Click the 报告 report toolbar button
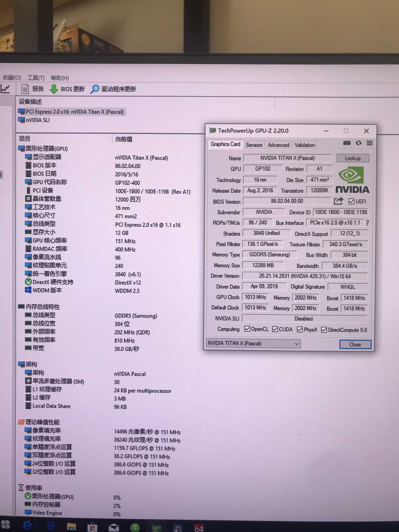Screen dimensions: 399x532 click(x=33, y=89)
